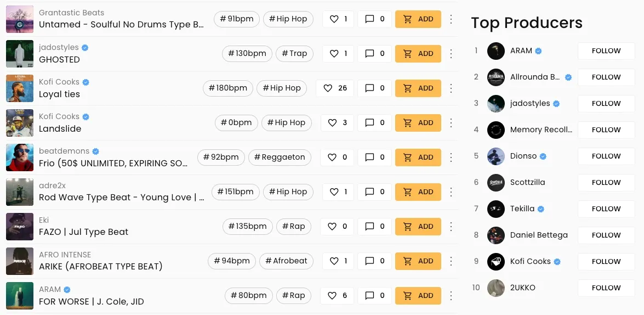
Task: Select the Reggaeton genre tag
Action: point(280,157)
